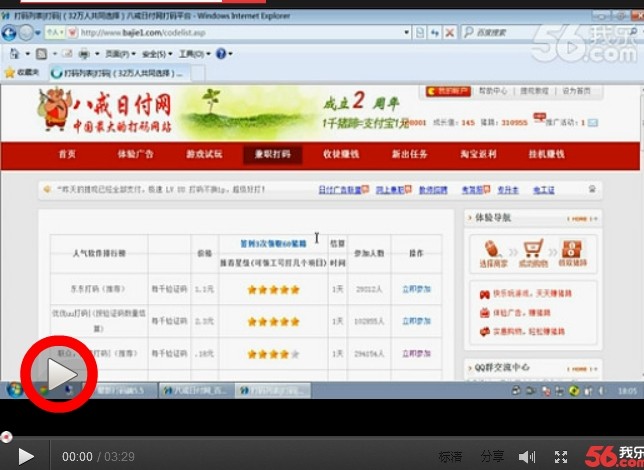Click the orange account button at page top

click(448, 91)
